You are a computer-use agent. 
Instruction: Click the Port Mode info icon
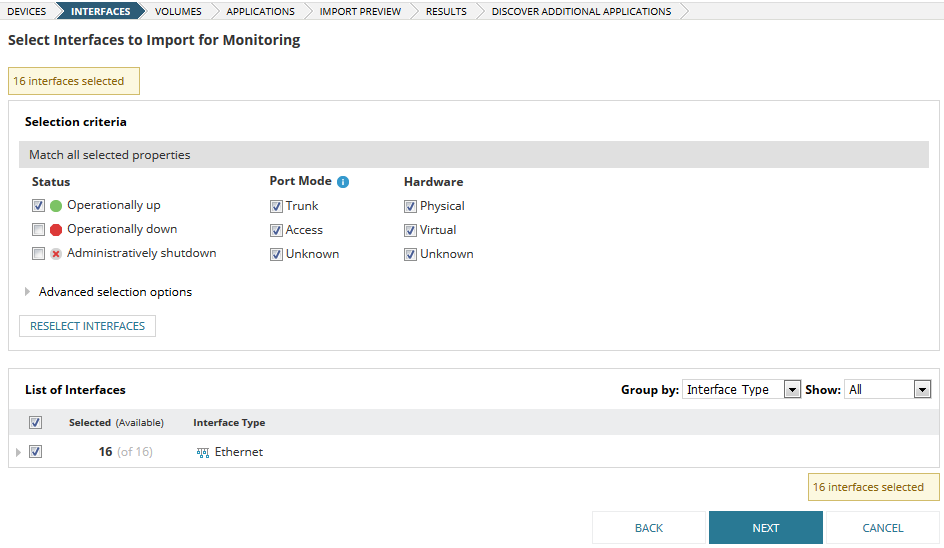[x=343, y=182]
